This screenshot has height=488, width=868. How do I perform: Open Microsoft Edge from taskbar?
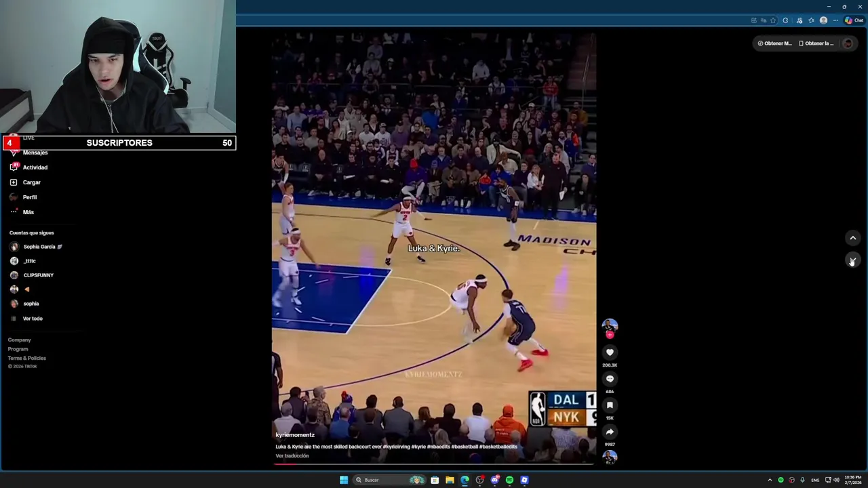[465, 480]
